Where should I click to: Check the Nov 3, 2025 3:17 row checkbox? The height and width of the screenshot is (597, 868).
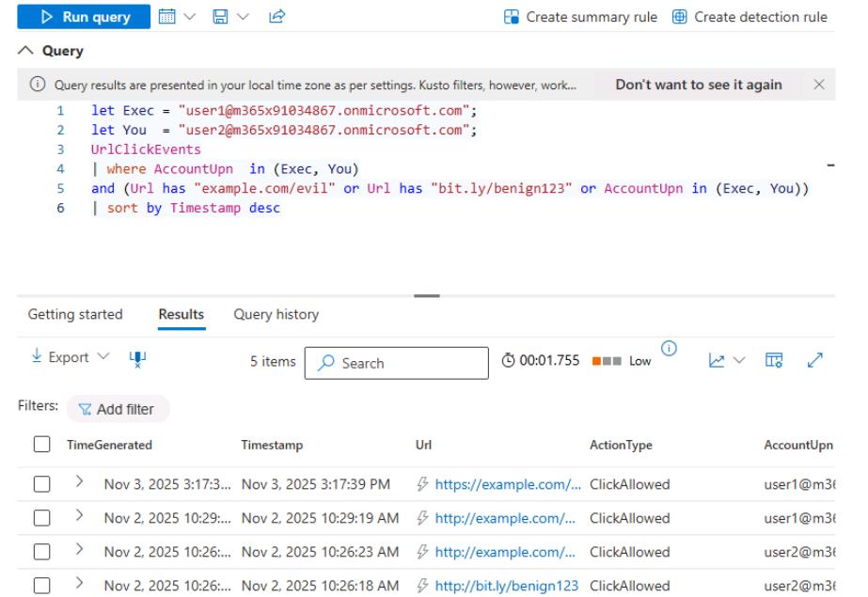coord(39,484)
